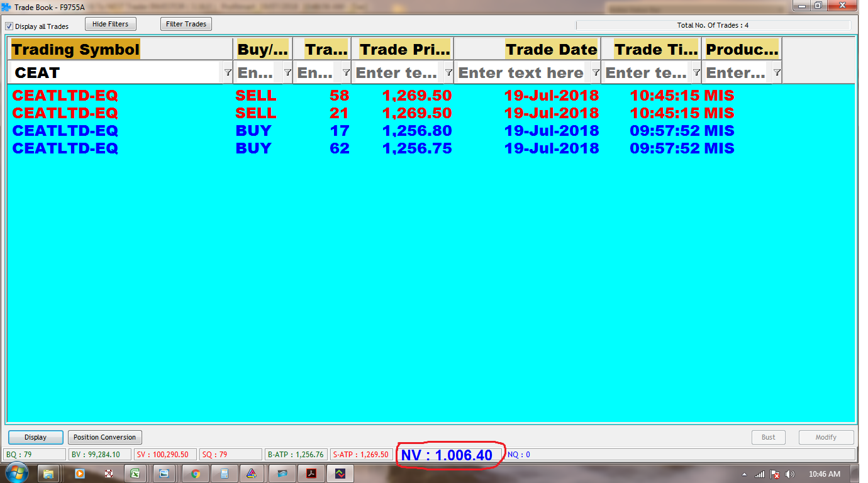868x483 pixels.
Task: Open Trade Time column filter funnel
Action: [x=696, y=73]
